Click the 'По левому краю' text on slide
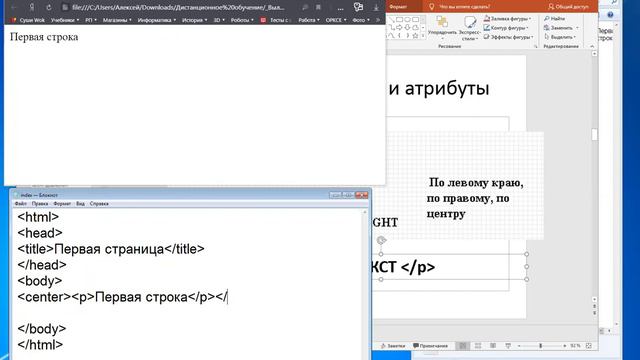The height and width of the screenshot is (360, 640). pyautogui.click(x=476, y=183)
